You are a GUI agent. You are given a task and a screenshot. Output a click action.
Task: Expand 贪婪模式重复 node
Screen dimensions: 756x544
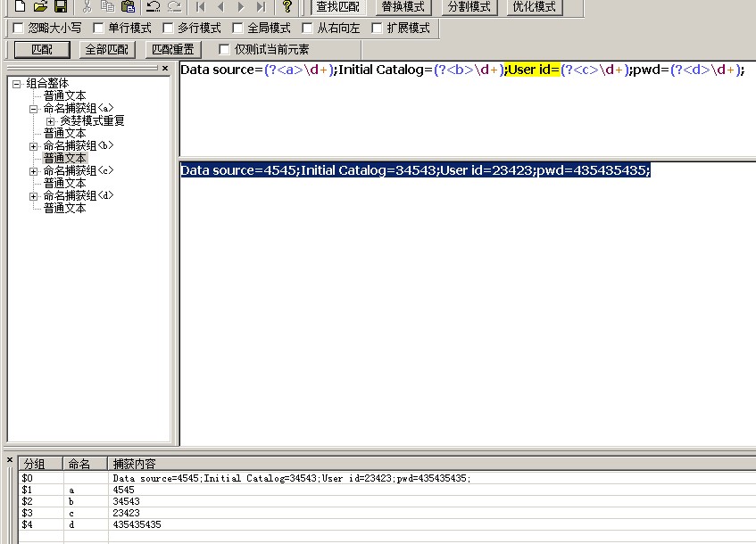click(x=50, y=121)
